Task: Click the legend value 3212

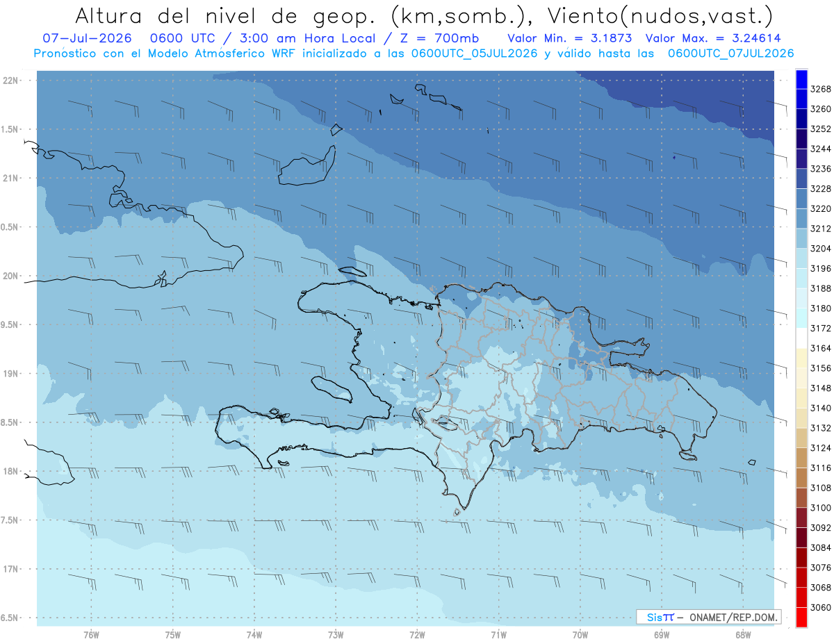Action: (x=820, y=229)
